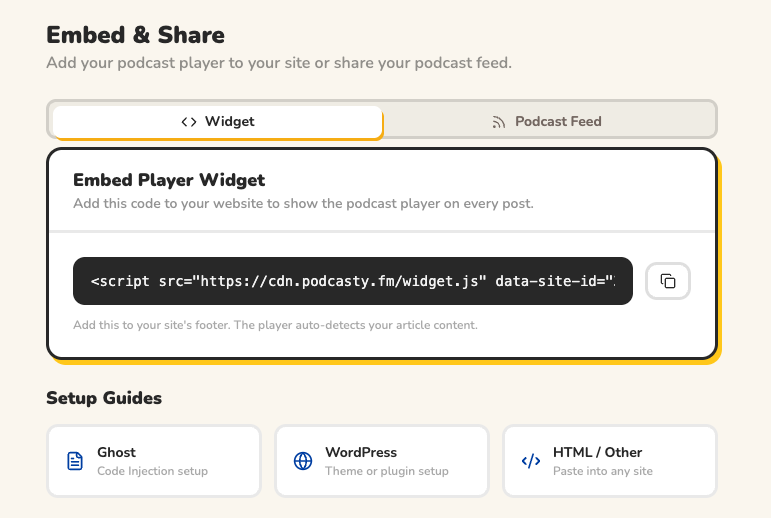The image size is (771, 518).
Task: Click the WordPress globe icon
Action: [x=303, y=461]
